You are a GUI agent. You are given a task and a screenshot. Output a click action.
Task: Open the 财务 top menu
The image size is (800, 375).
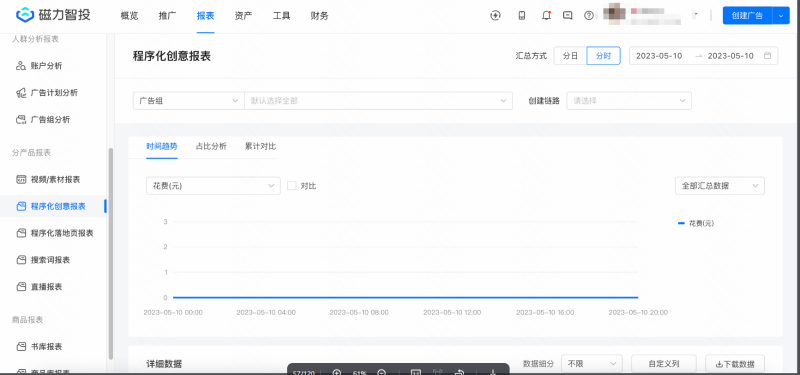[x=319, y=16]
